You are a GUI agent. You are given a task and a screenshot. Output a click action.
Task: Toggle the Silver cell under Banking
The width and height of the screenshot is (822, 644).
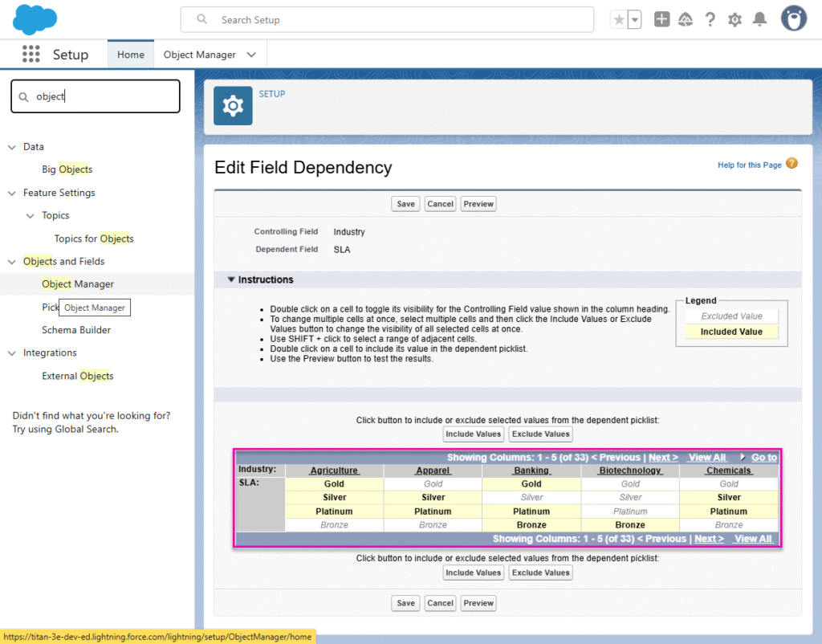531,498
